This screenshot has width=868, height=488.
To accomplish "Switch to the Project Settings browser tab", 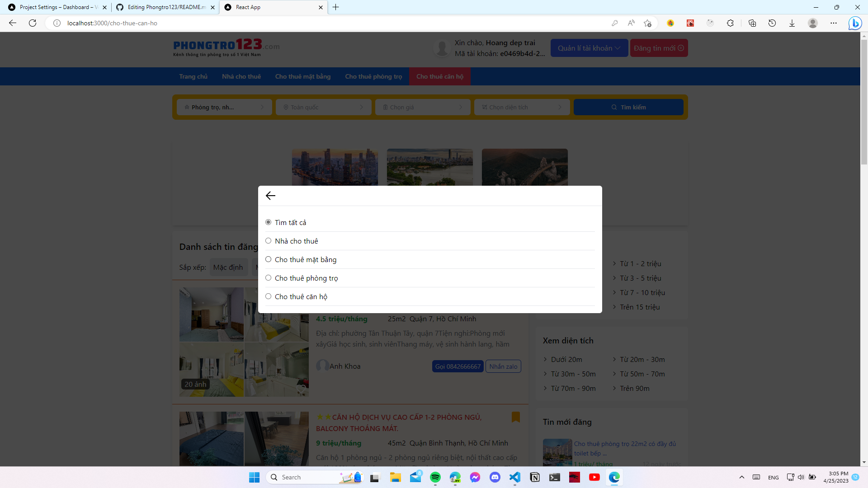I will pyautogui.click(x=58, y=7).
